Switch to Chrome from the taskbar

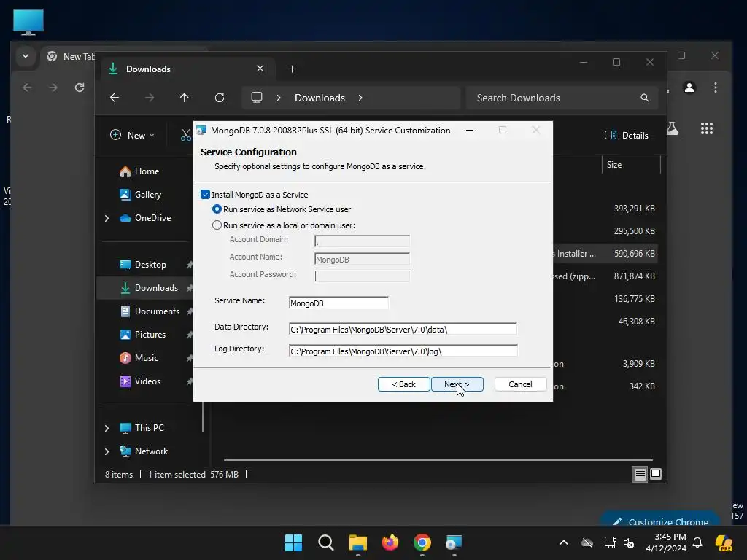coord(422,542)
